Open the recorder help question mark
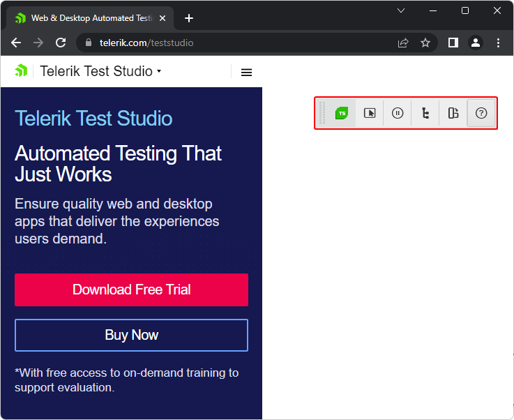This screenshot has width=514, height=420. (x=481, y=113)
